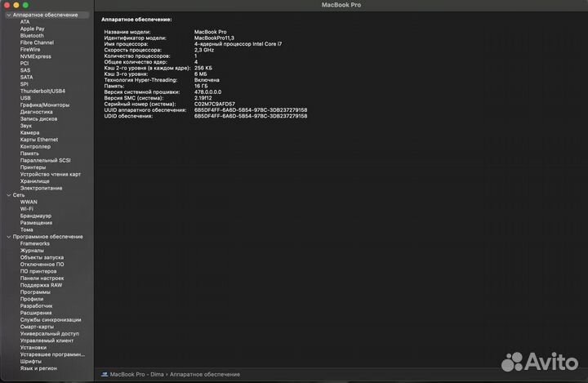The image size is (588, 383).
Task: Open Fibre Channel item
Action: pos(37,42)
